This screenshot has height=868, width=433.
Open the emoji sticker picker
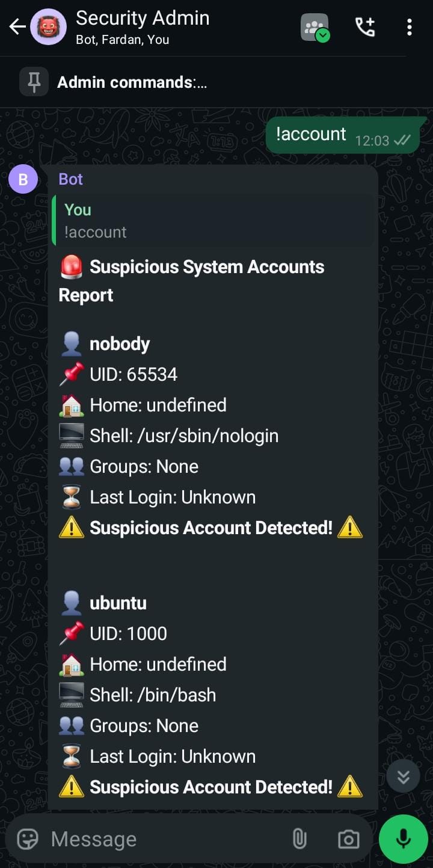point(28,839)
